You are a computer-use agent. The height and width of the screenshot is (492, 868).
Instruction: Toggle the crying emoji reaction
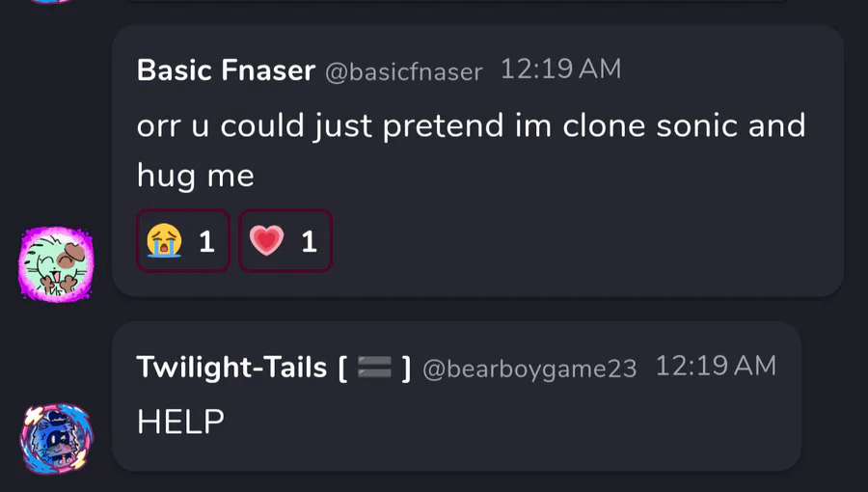[182, 240]
